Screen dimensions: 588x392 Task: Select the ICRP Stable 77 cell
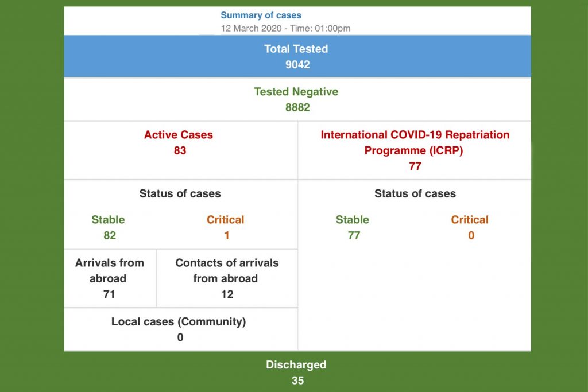(x=353, y=227)
